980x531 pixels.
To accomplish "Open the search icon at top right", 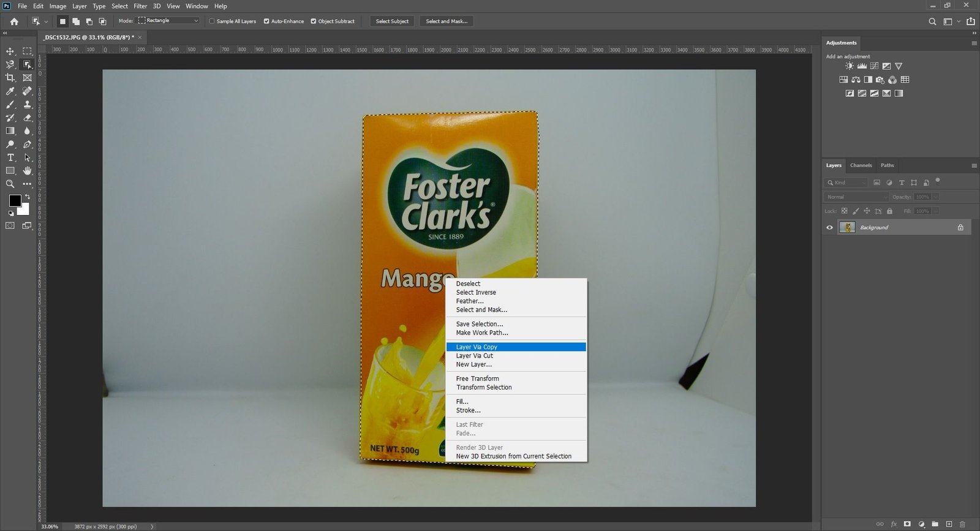I will (932, 21).
